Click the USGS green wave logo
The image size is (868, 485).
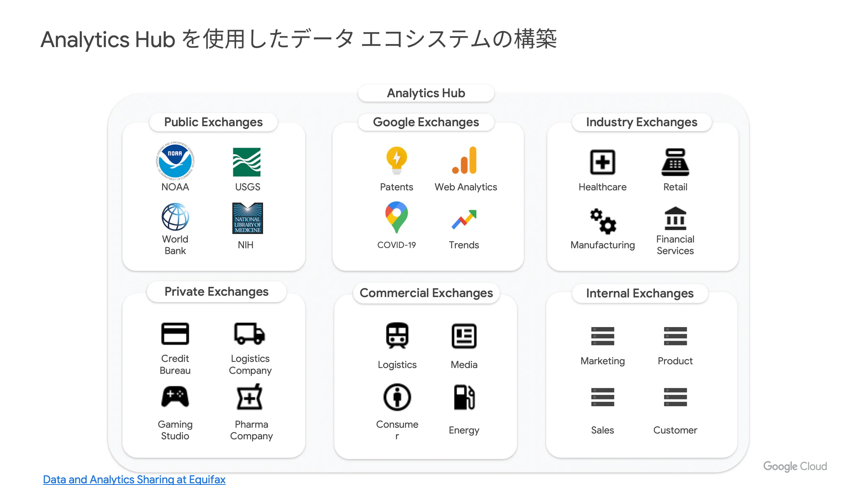click(x=246, y=162)
